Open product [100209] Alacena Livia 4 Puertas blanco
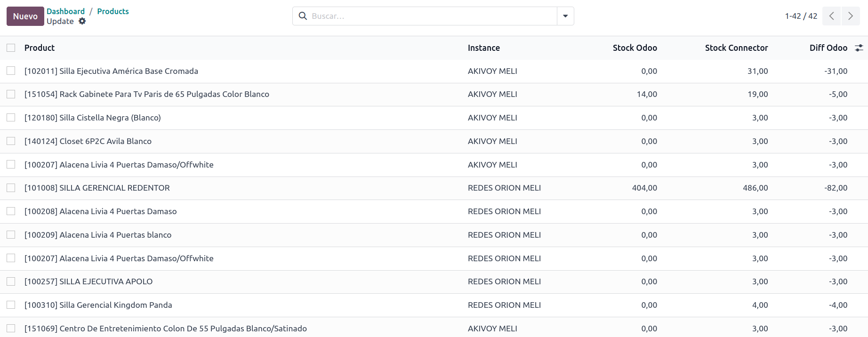Viewport: 868px width, 337px height. [98, 235]
